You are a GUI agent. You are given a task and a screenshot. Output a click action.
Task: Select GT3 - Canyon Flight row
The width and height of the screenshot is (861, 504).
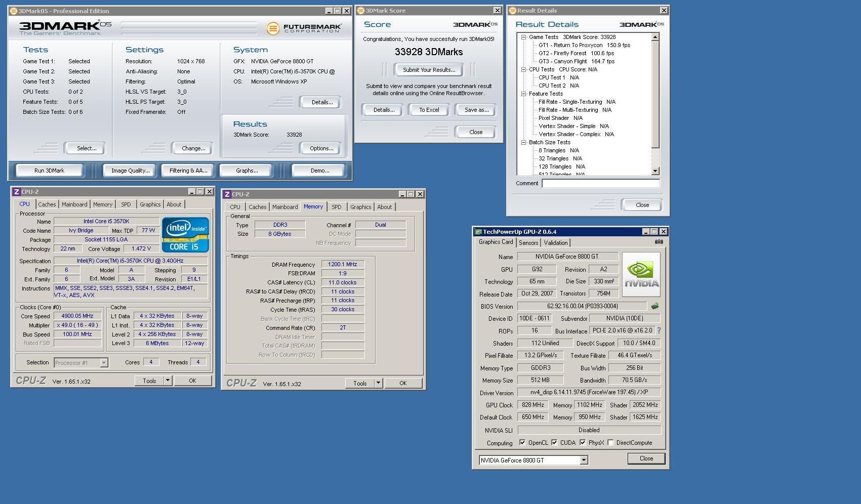pos(577,61)
